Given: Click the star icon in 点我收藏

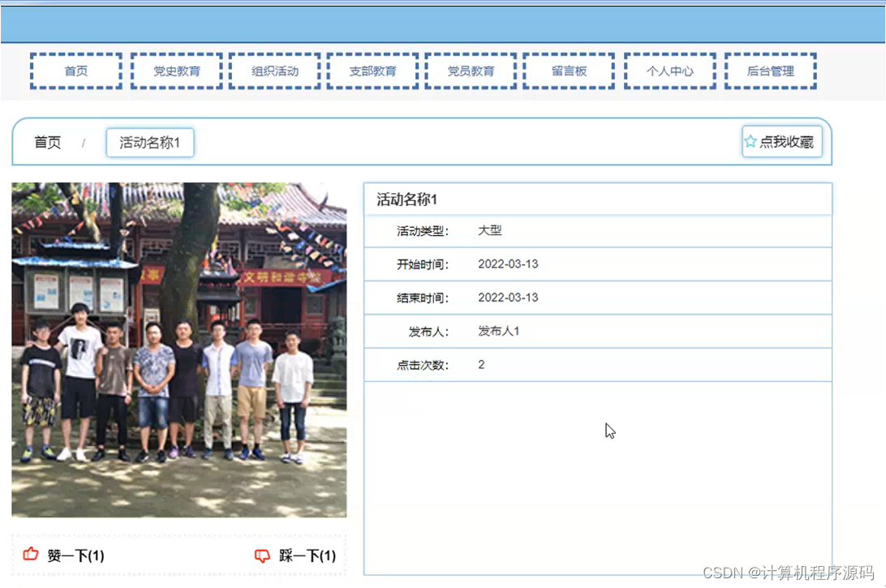Looking at the screenshot, I should click(751, 142).
